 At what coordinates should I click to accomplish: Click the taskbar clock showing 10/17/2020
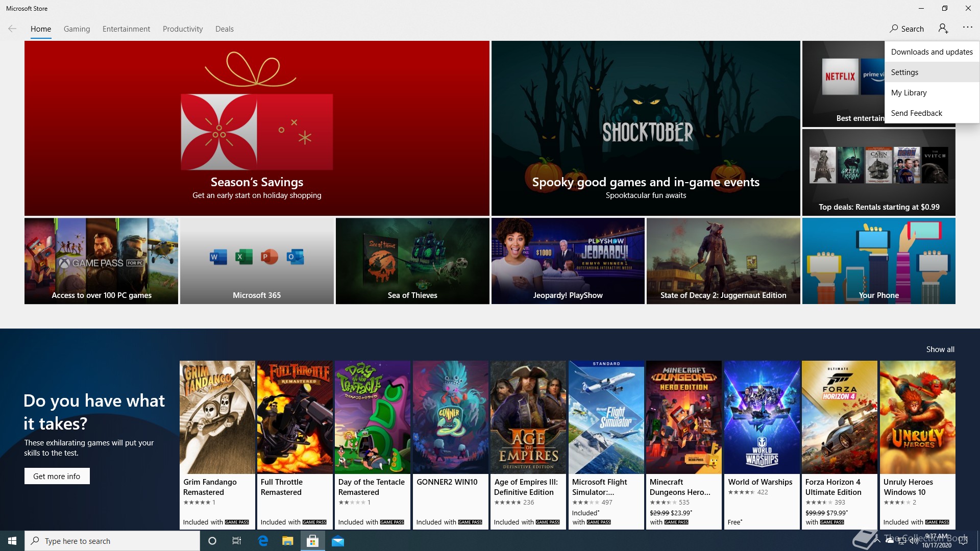click(937, 541)
